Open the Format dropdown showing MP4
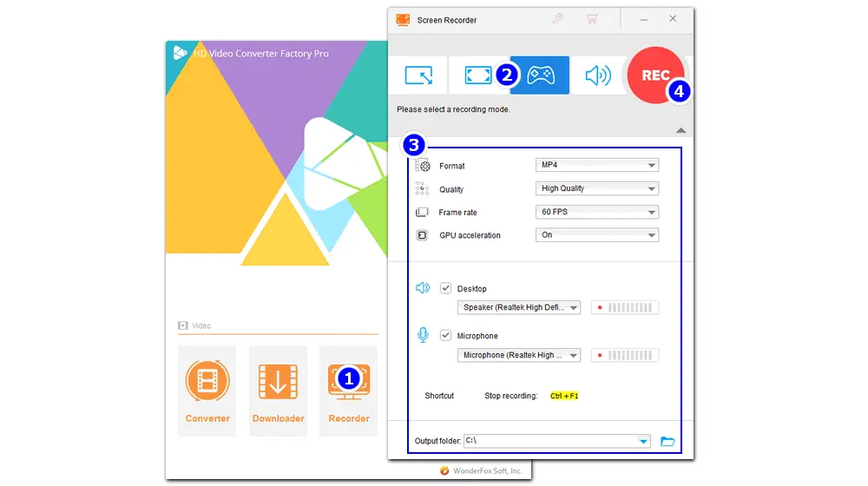 point(597,165)
